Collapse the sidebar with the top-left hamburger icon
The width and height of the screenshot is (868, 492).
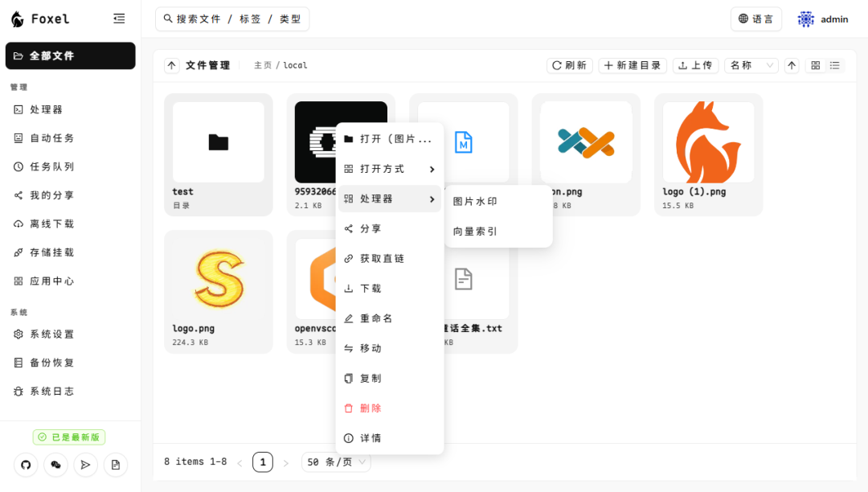(119, 18)
